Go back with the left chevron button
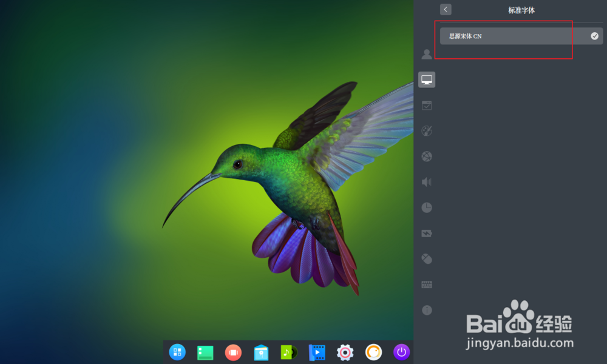The width and height of the screenshot is (607, 364). pyautogui.click(x=446, y=10)
